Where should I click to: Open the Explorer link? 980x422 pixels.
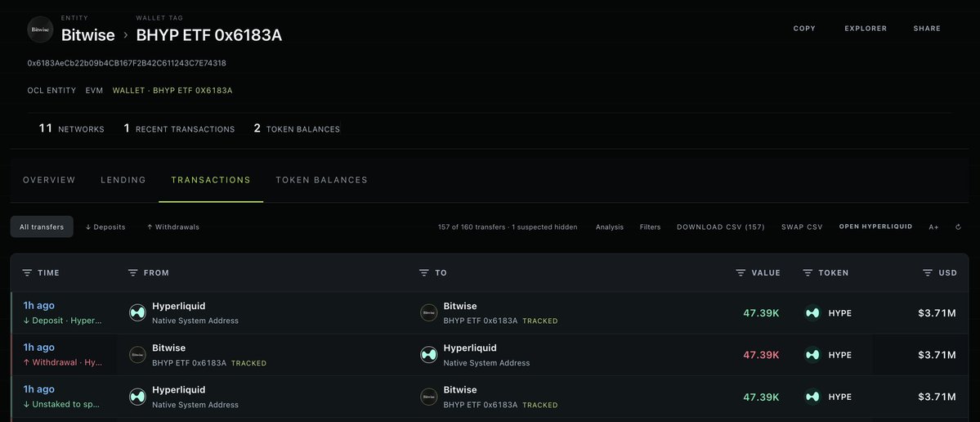866,29
